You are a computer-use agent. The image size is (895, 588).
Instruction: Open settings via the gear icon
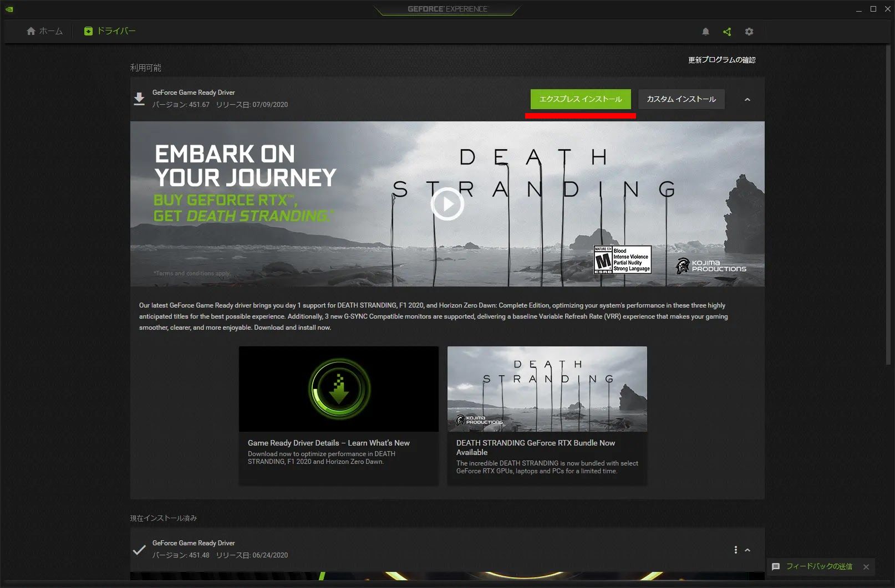(749, 32)
